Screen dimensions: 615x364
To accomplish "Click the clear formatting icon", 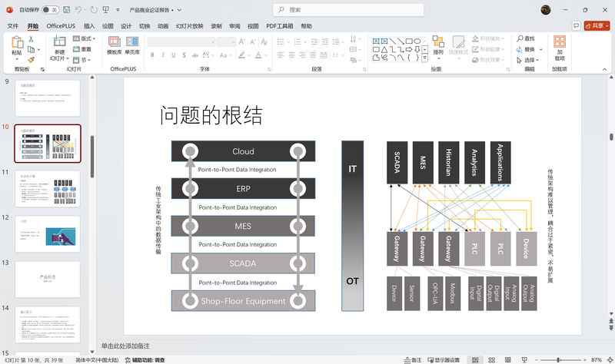I will pyautogui.click(x=264, y=41).
